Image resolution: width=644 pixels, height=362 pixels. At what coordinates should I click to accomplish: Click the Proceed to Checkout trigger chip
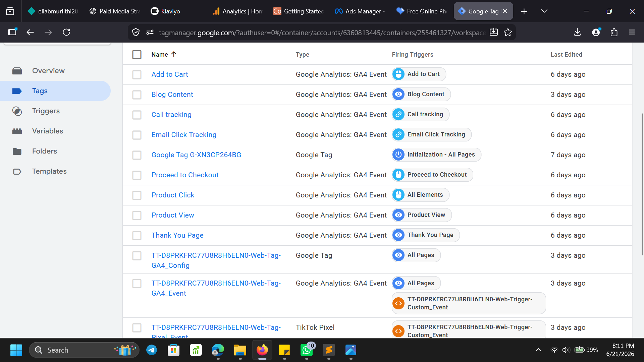pyautogui.click(x=432, y=175)
